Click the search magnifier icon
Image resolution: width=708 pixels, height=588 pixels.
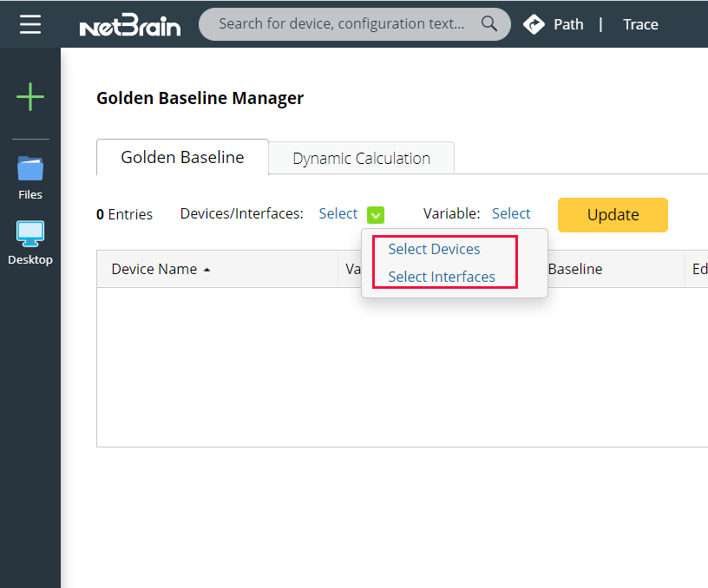click(x=488, y=23)
